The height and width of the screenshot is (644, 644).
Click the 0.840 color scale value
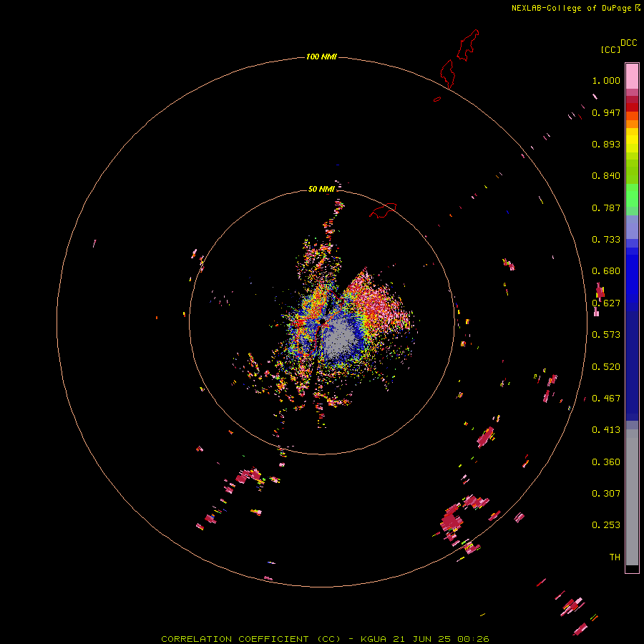[x=606, y=176]
